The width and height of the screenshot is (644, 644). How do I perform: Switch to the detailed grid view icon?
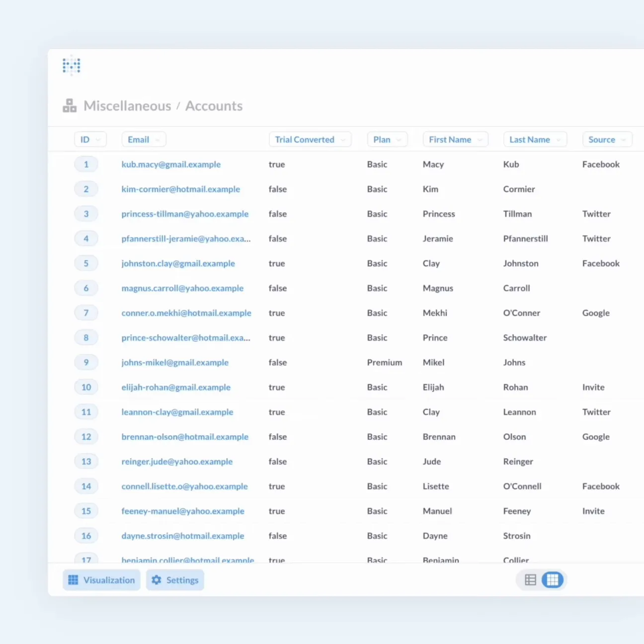[x=553, y=580]
